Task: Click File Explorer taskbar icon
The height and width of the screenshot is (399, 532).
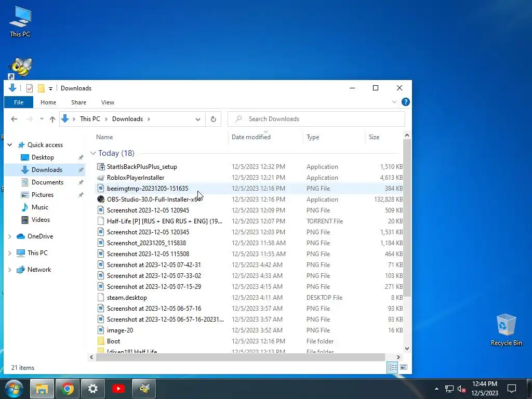Action: tap(42, 389)
